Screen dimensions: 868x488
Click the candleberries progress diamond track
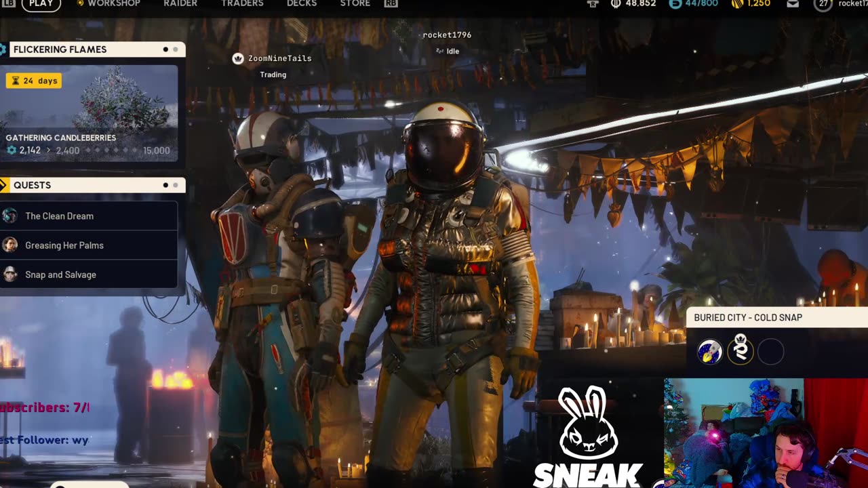click(111, 150)
